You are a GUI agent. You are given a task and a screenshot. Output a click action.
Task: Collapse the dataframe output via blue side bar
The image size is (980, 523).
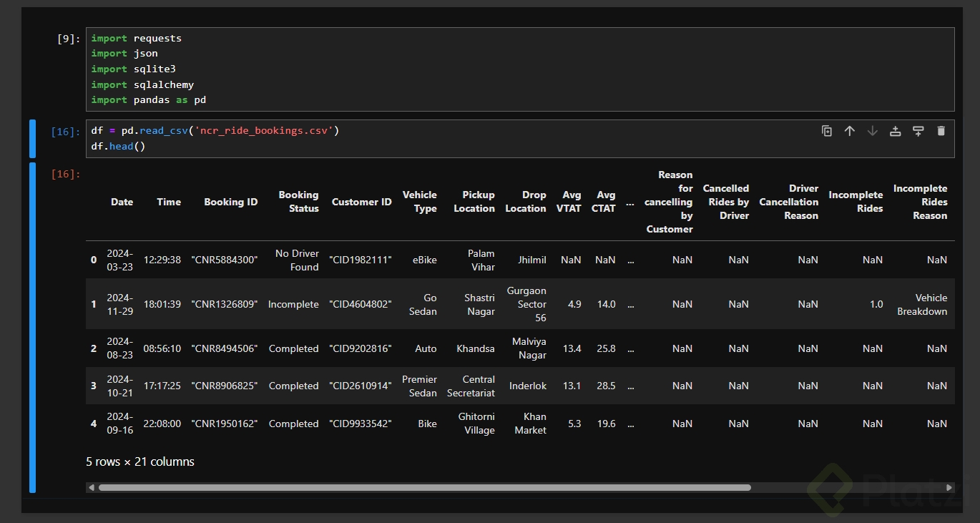(x=32, y=327)
